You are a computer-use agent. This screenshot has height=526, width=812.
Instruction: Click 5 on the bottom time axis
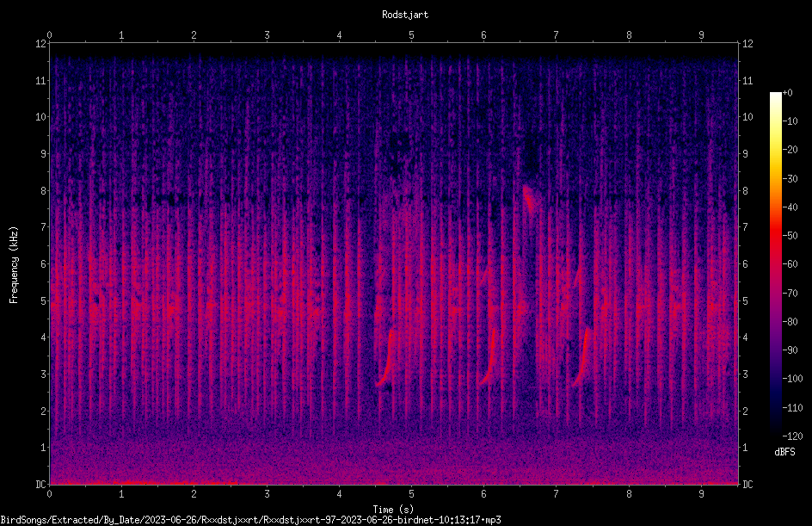[412, 494]
